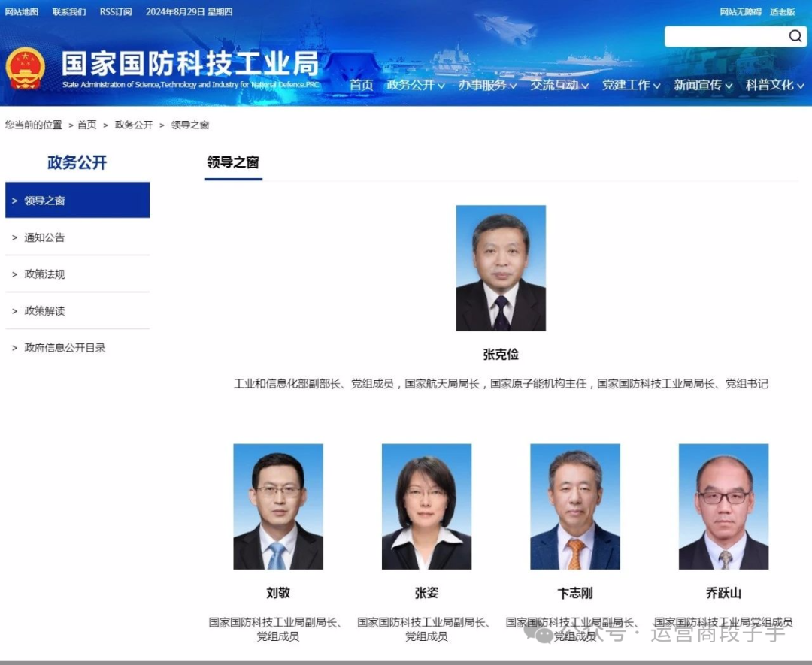The height and width of the screenshot is (665, 812).
Task: Open 首页 in the main navigation
Action: pyautogui.click(x=361, y=85)
